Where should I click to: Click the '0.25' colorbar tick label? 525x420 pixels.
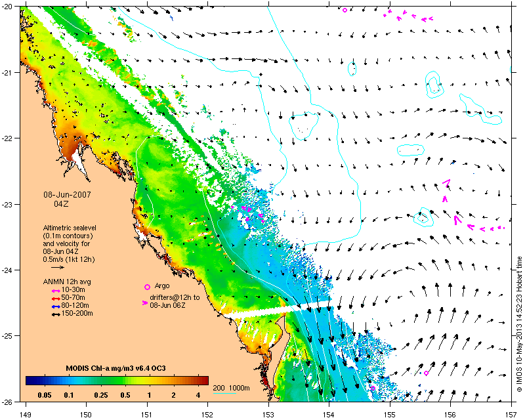101,395
